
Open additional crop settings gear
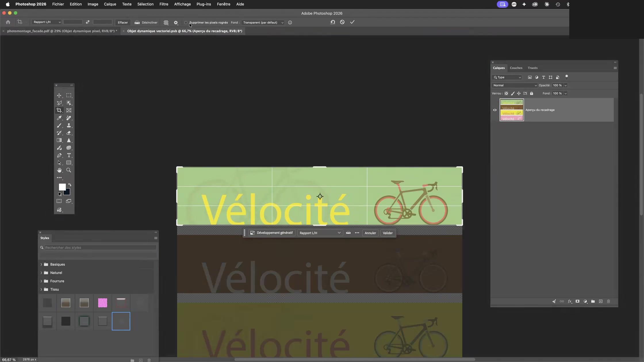(176, 22)
